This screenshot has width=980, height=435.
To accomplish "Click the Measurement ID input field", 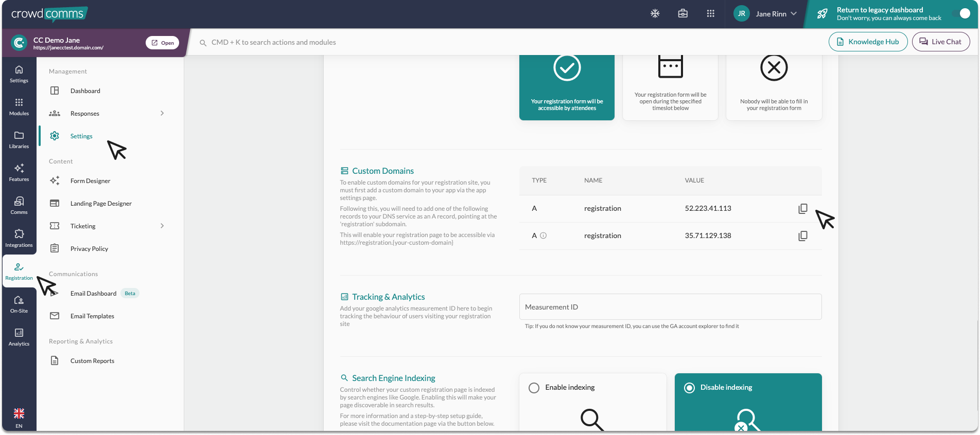I will (x=670, y=307).
